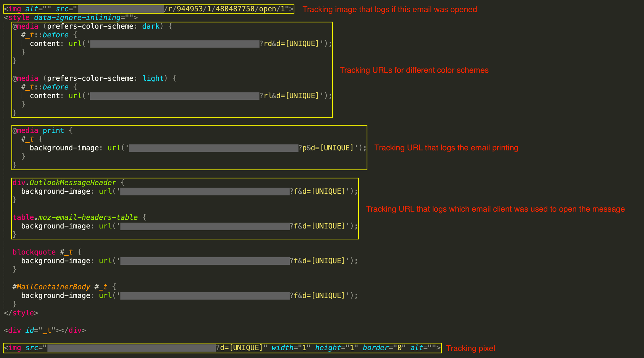This screenshot has height=358, width=644.
Task: Click the "background-image" property under @media print
Action: click(x=64, y=148)
